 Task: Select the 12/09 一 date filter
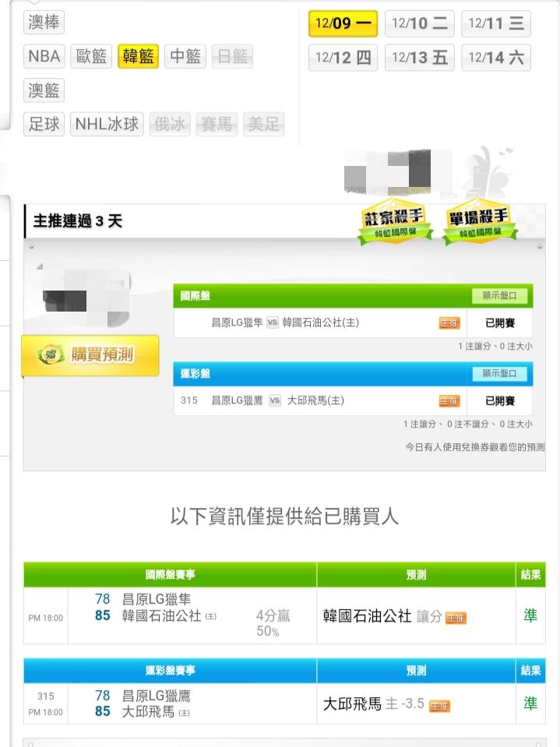pyautogui.click(x=343, y=23)
